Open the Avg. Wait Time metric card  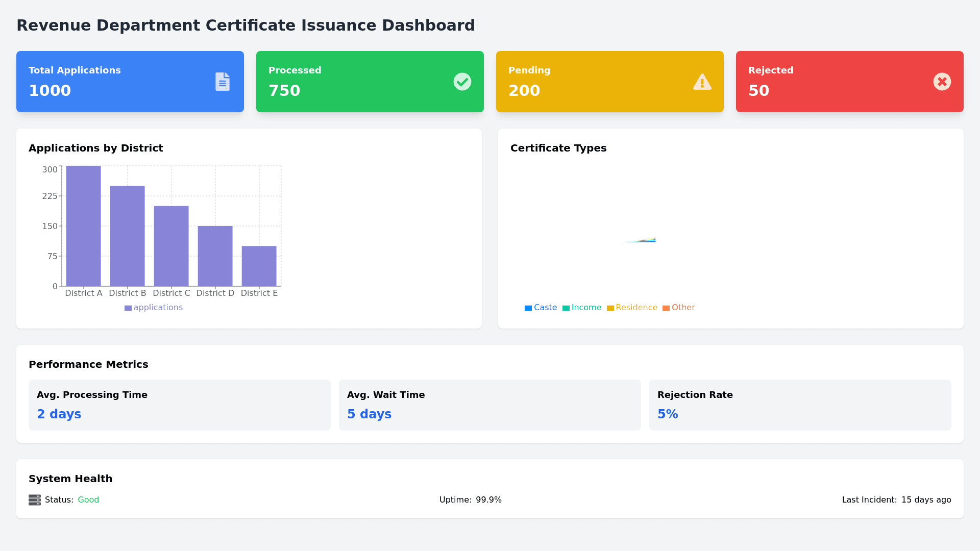pos(490,405)
